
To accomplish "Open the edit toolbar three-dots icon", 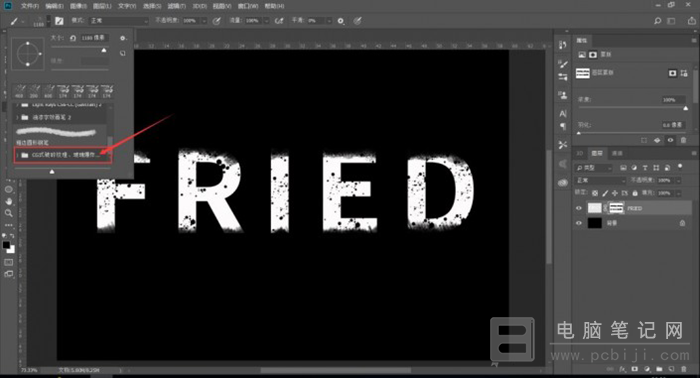I will [8, 225].
